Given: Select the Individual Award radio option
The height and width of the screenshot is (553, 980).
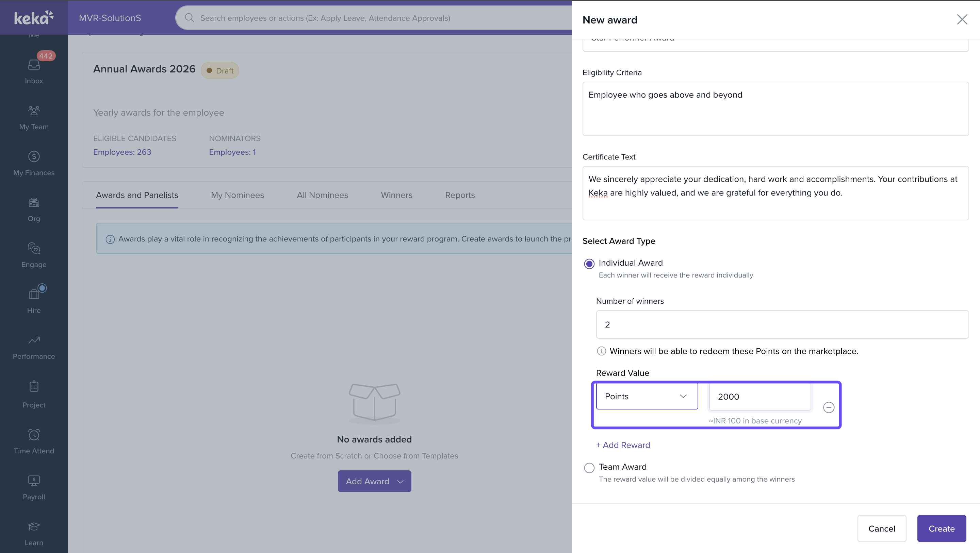Looking at the screenshot, I should pos(589,264).
